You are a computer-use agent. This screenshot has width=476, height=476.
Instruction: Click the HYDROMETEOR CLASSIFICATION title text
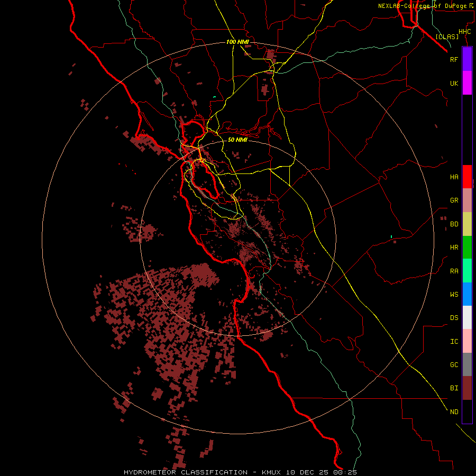186,472
